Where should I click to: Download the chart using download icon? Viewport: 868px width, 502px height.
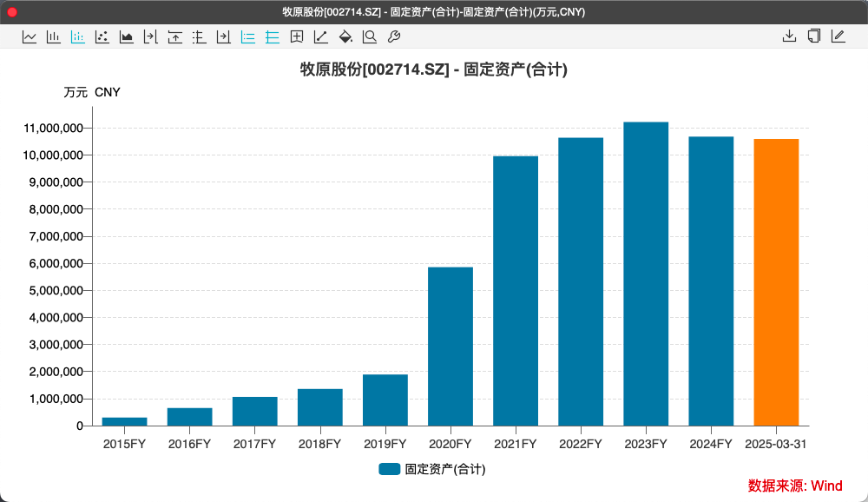click(x=789, y=36)
